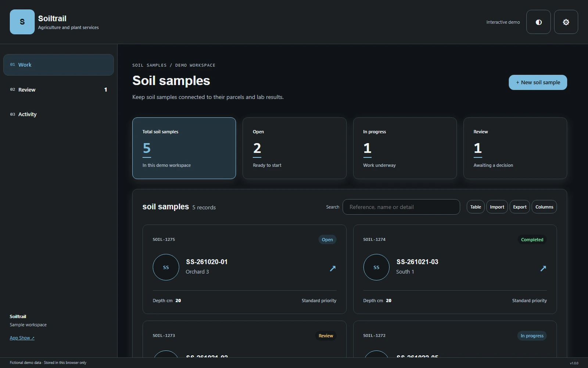
Task: Open settings with the gear icon
Action: point(566,22)
